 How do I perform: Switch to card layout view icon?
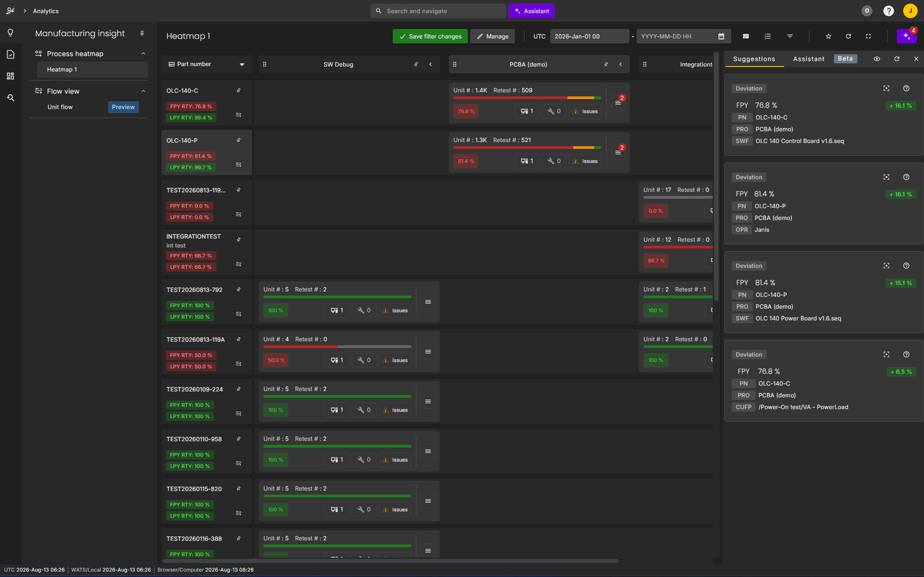(x=746, y=36)
